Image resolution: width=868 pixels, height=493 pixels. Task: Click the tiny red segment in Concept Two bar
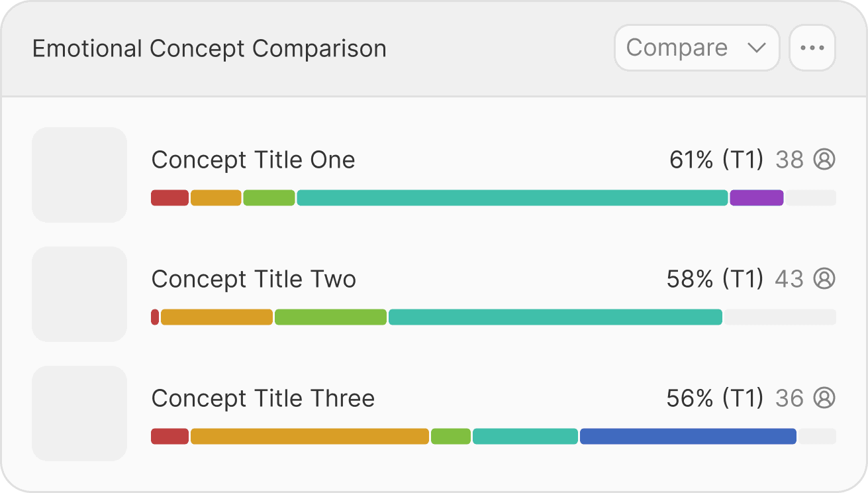(155, 317)
